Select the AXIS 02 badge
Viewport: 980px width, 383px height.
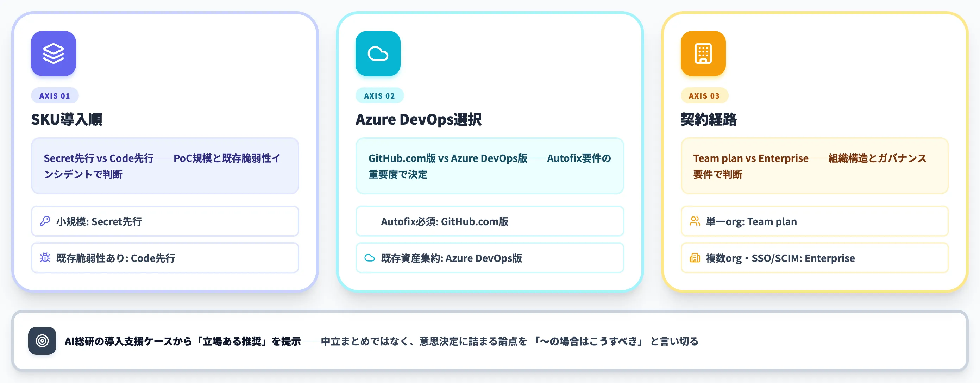point(379,96)
